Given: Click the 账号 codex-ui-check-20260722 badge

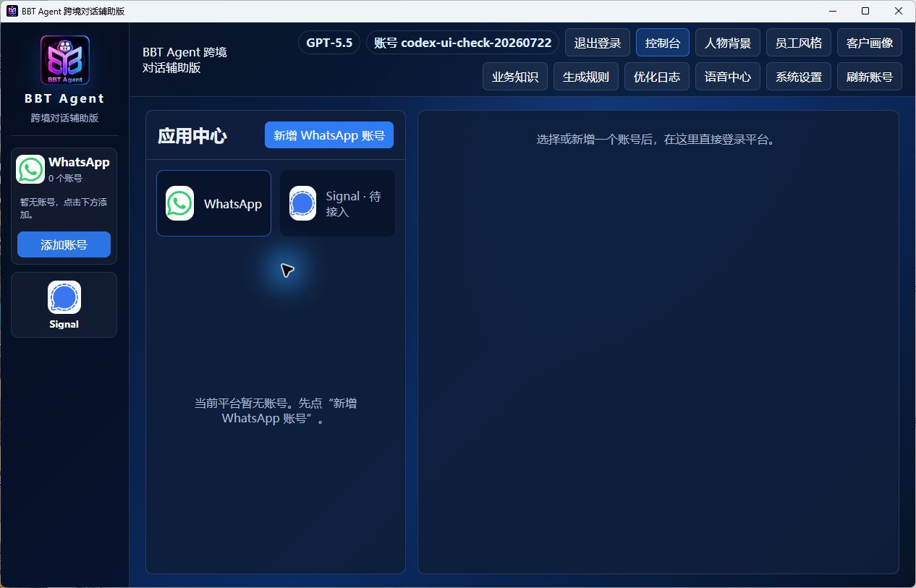Looking at the screenshot, I should tap(463, 43).
